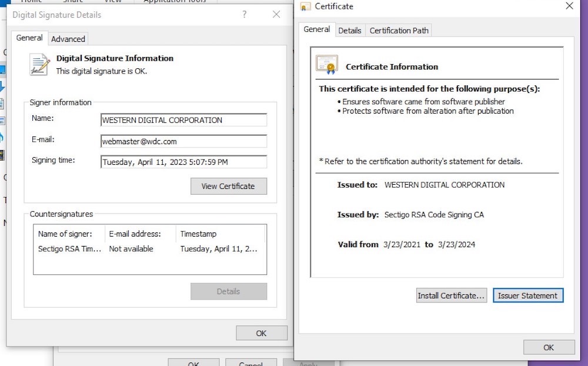Switch to the Certification Path tab
This screenshot has width=588, height=366.
click(399, 31)
